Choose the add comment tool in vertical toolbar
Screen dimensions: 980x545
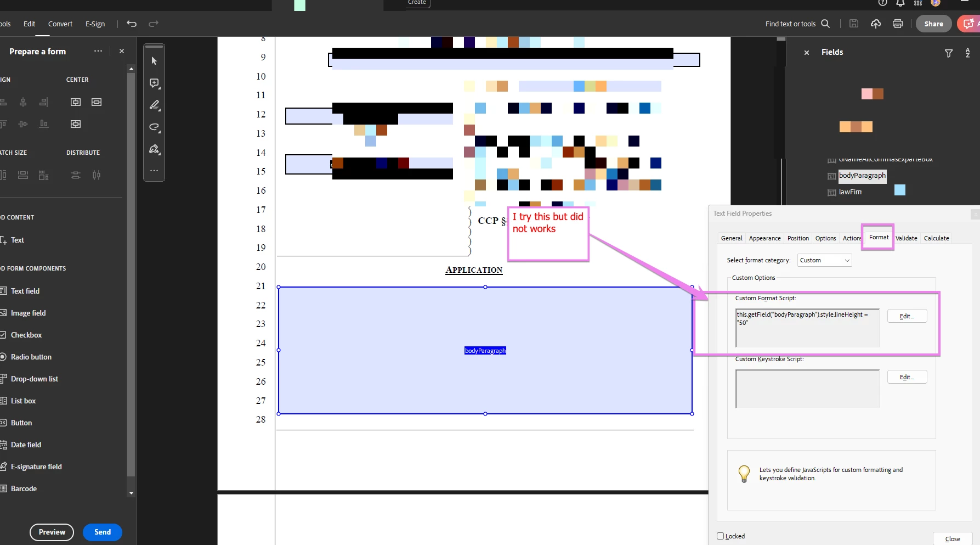point(154,83)
